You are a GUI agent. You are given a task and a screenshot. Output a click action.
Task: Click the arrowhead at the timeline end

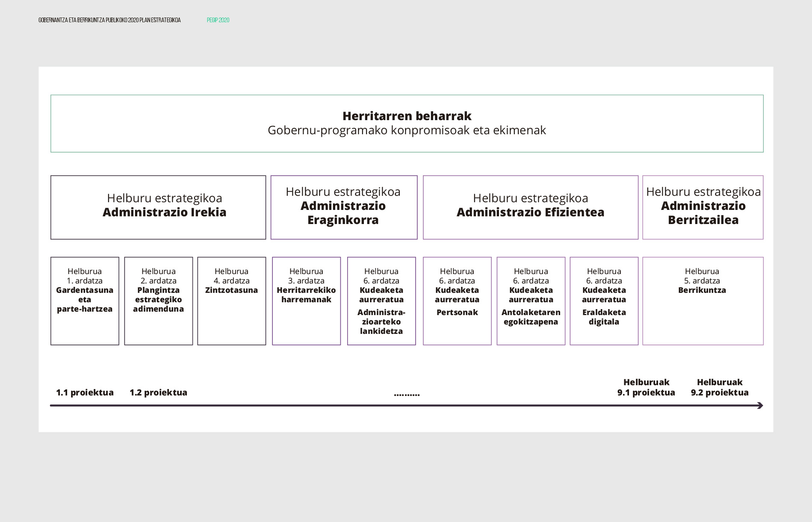tap(760, 405)
